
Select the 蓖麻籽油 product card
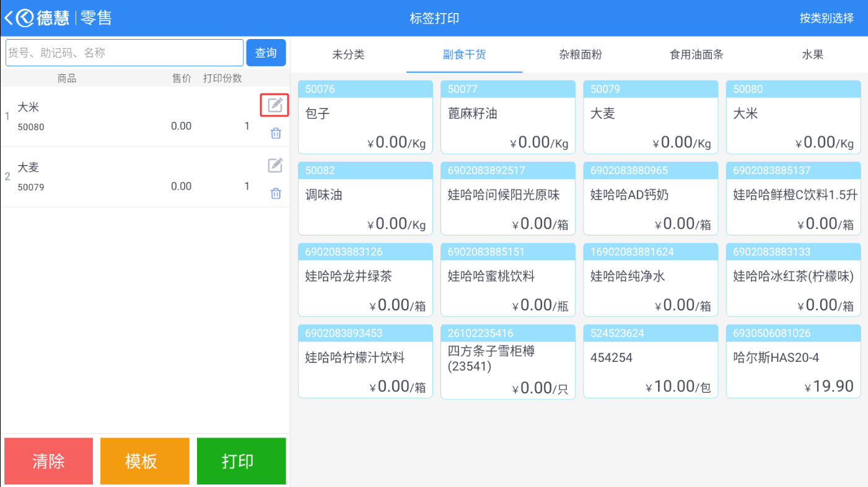tap(508, 117)
